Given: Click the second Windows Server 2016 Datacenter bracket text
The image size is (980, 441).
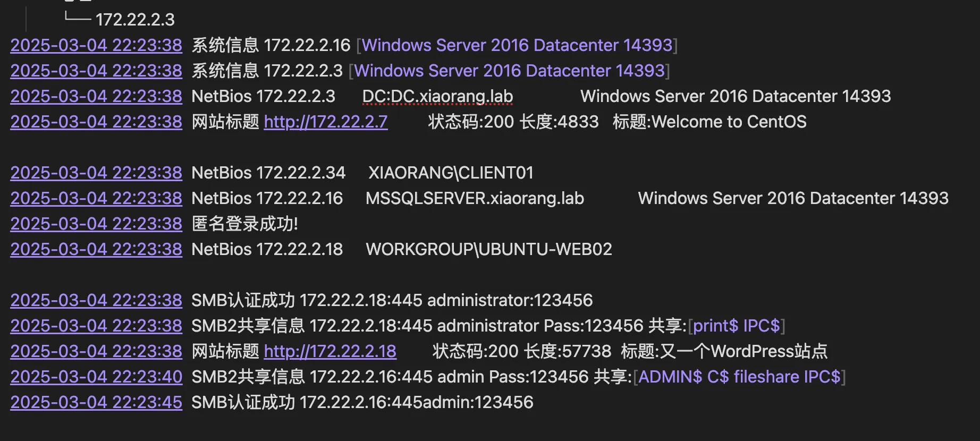Looking at the screenshot, I should [510, 71].
